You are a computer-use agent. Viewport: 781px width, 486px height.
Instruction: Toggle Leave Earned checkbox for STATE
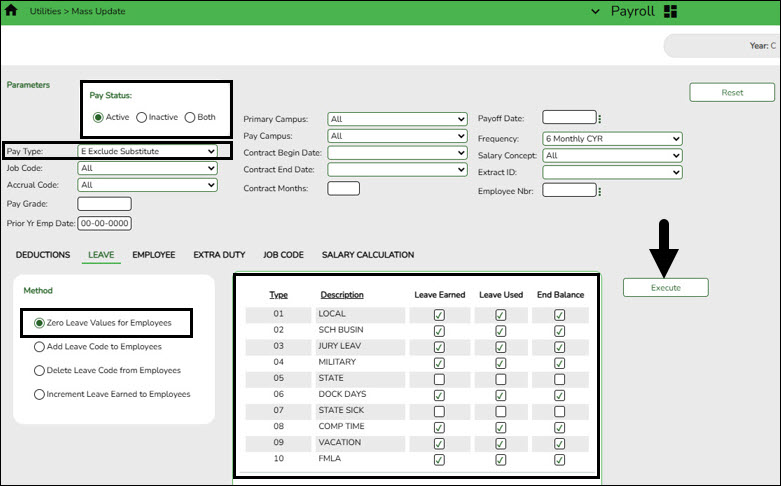tap(439, 379)
